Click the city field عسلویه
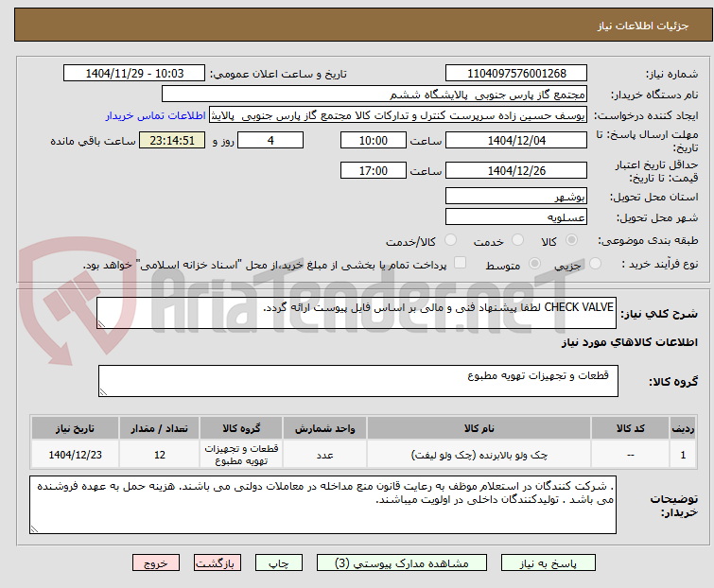The height and width of the screenshot is (588, 714). (516, 217)
